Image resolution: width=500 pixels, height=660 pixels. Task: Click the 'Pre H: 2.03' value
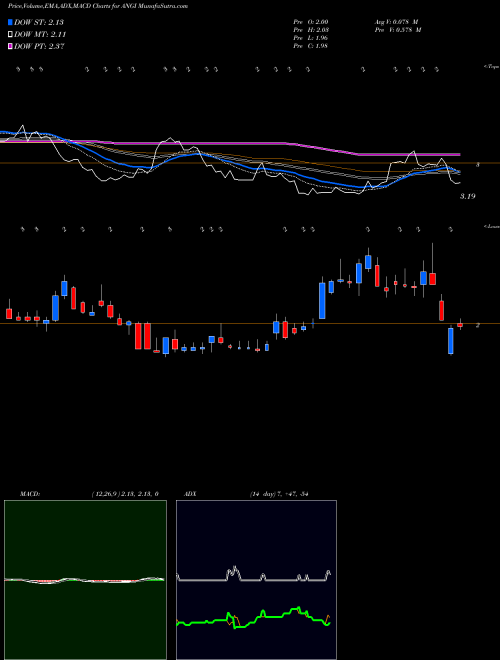pos(311,30)
